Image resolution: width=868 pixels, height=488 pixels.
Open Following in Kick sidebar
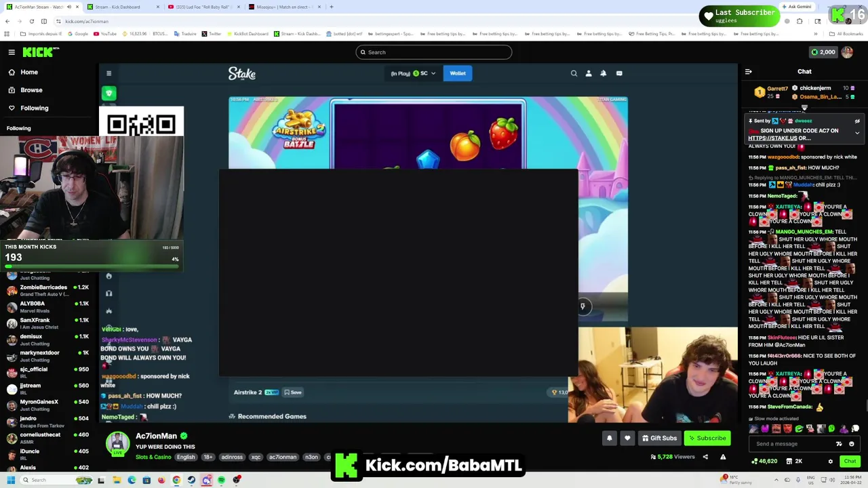28,108
